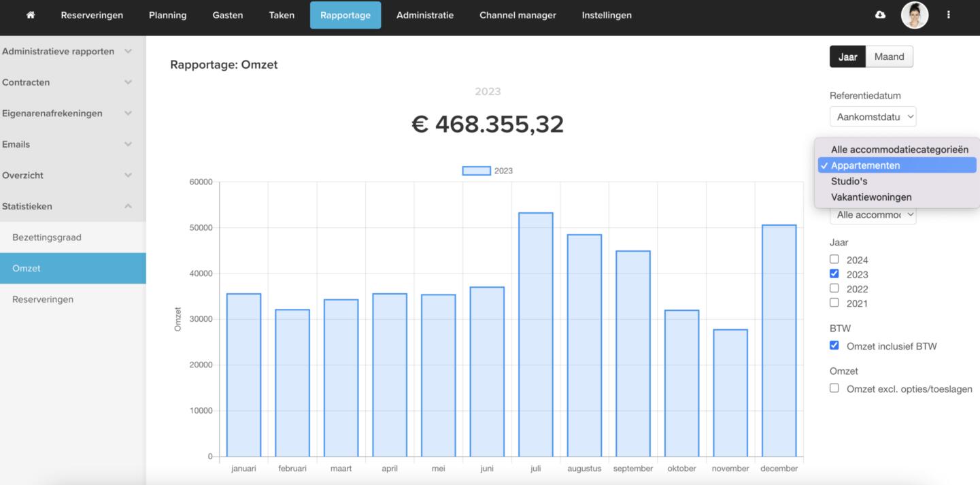Image resolution: width=980 pixels, height=485 pixels.
Task: Uncheck the 2023 year checkbox
Action: [834, 273]
